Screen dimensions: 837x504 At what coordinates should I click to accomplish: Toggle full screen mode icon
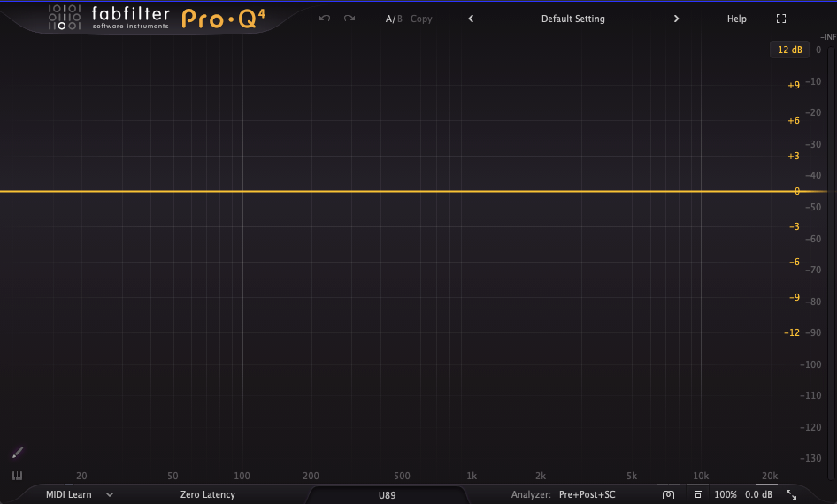click(780, 19)
